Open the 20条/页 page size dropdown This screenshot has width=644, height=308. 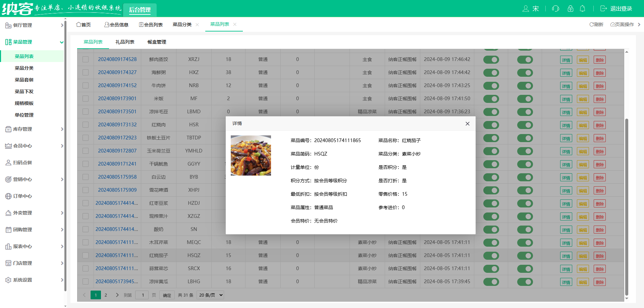210,295
